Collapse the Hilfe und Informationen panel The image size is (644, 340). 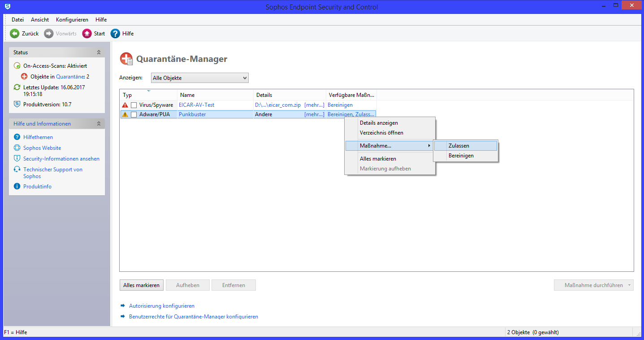coord(99,124)
